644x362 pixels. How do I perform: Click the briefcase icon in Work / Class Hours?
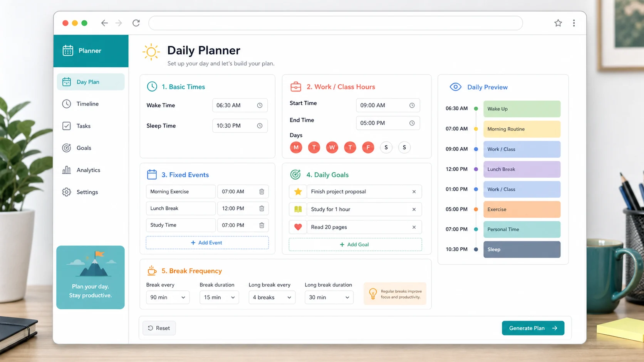point(296,87)
